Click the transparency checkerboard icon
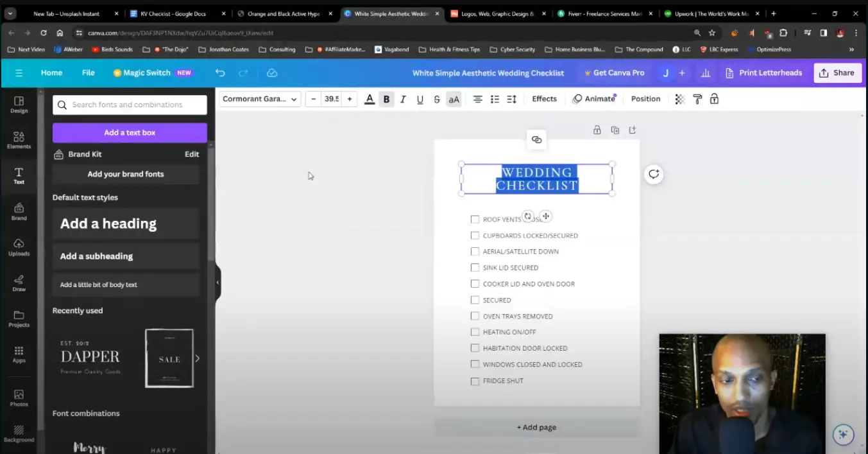Image resolution: width=868 pixels, height=454 pixels. (679, 99)
